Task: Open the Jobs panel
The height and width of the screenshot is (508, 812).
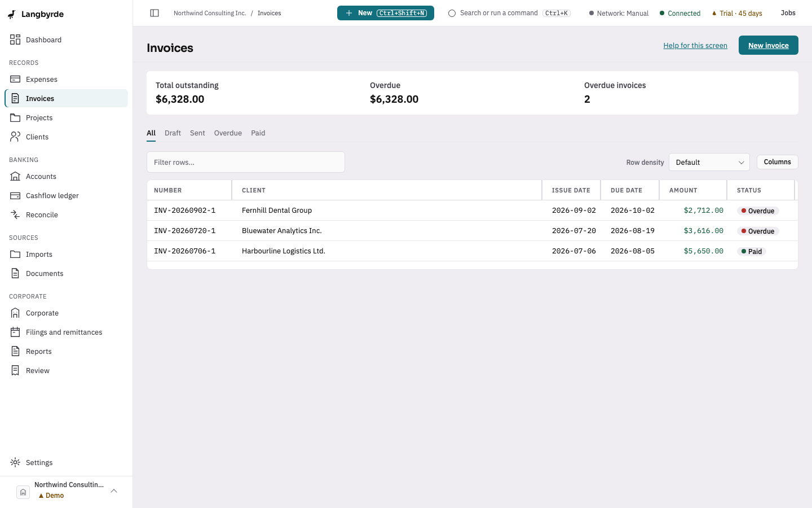Action: point(788,13)
